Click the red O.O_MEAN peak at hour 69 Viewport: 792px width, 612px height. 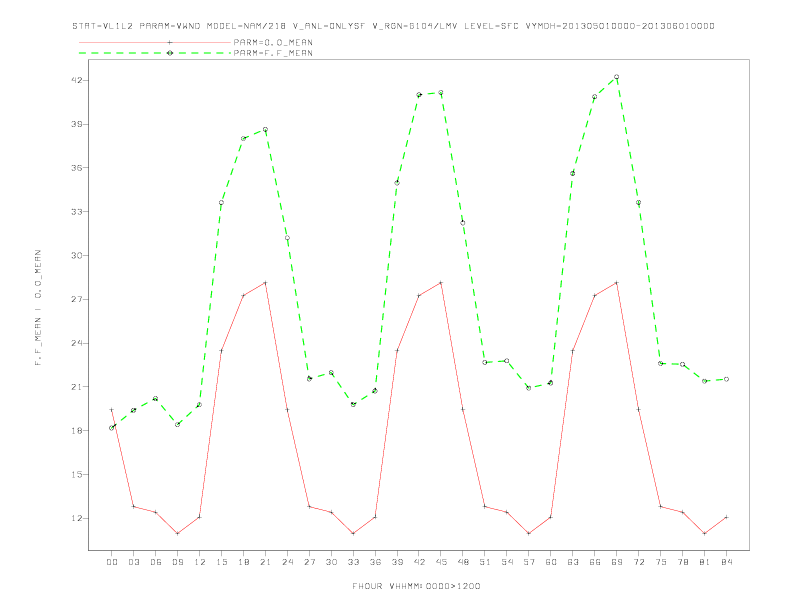pos(617,283)
